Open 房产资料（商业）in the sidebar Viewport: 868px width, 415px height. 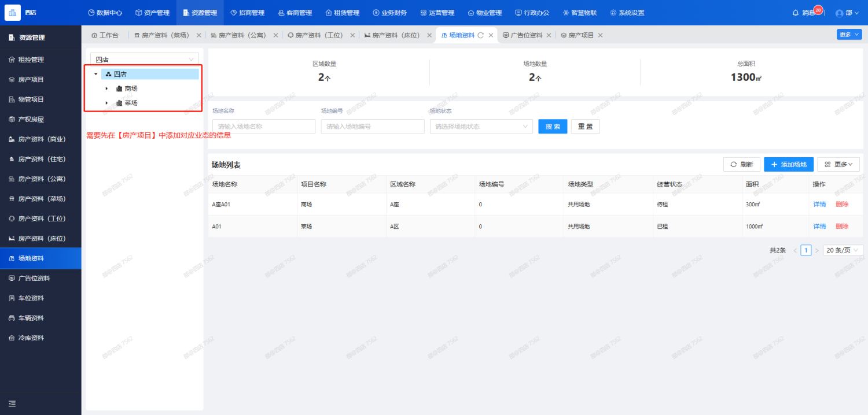click(41, 139)
